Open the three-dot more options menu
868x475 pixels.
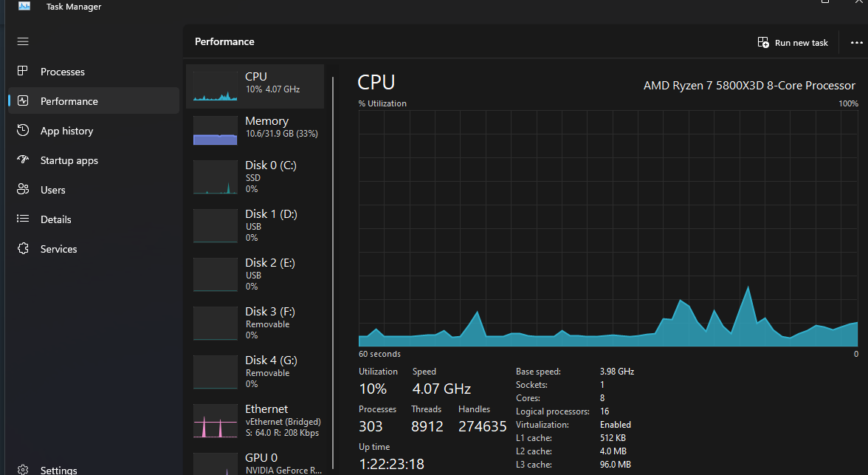coord(856,43)
